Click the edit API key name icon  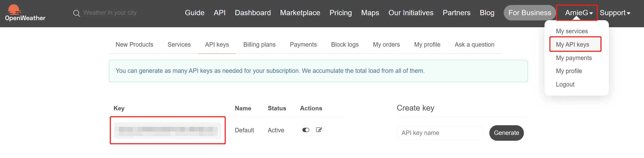(x=319, y=130)
